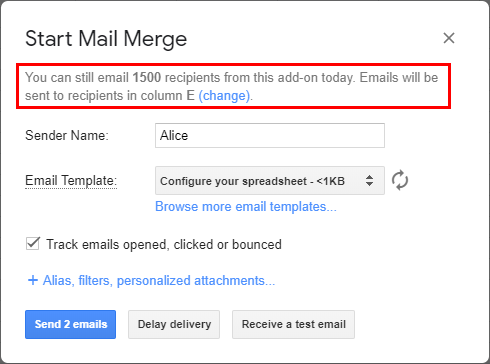The width and height of the screenshot is (490, 364).
Task: Click the Start Mail Merge title
Action: tap(106, 39)
